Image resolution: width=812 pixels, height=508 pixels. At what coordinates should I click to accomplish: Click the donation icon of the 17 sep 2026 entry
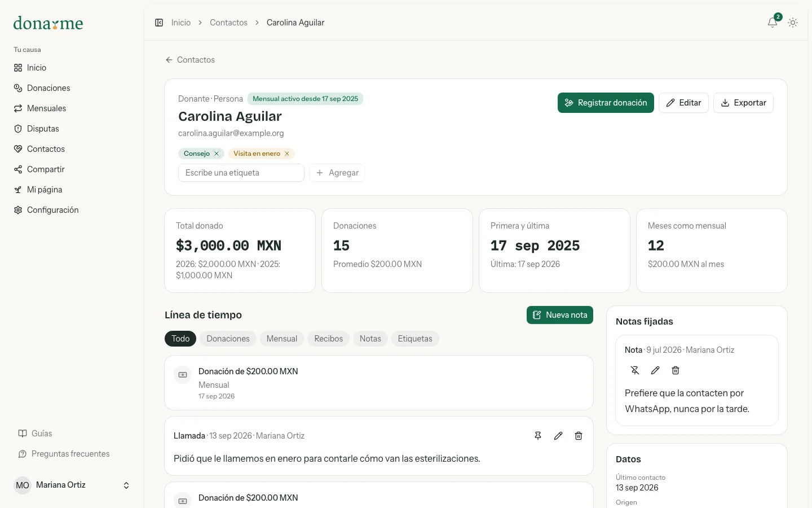click(183, 375)
